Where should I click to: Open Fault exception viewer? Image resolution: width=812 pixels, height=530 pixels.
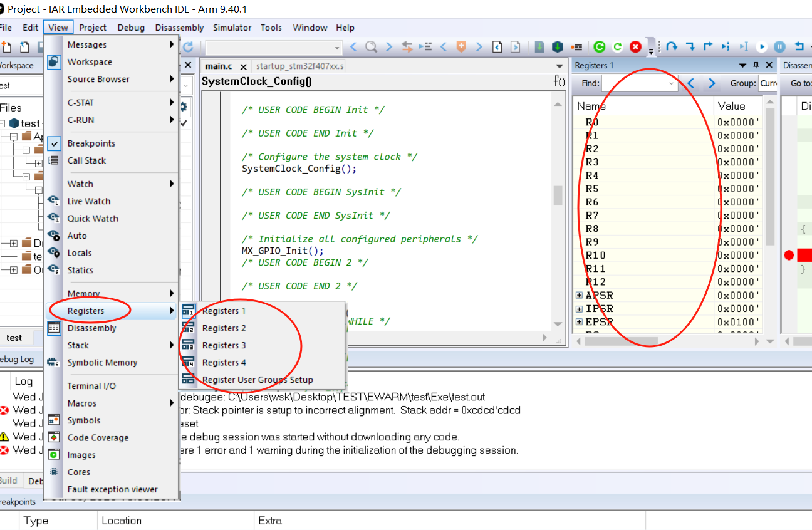coord(112,489)
